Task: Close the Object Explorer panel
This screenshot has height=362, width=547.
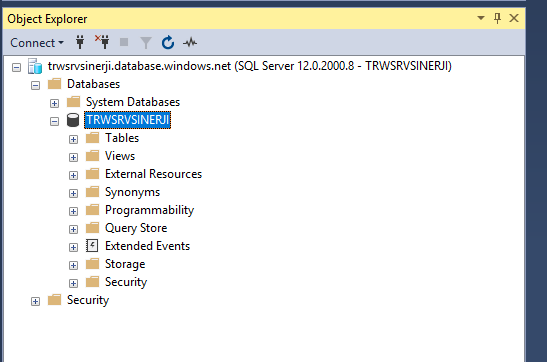Action: 514,18
